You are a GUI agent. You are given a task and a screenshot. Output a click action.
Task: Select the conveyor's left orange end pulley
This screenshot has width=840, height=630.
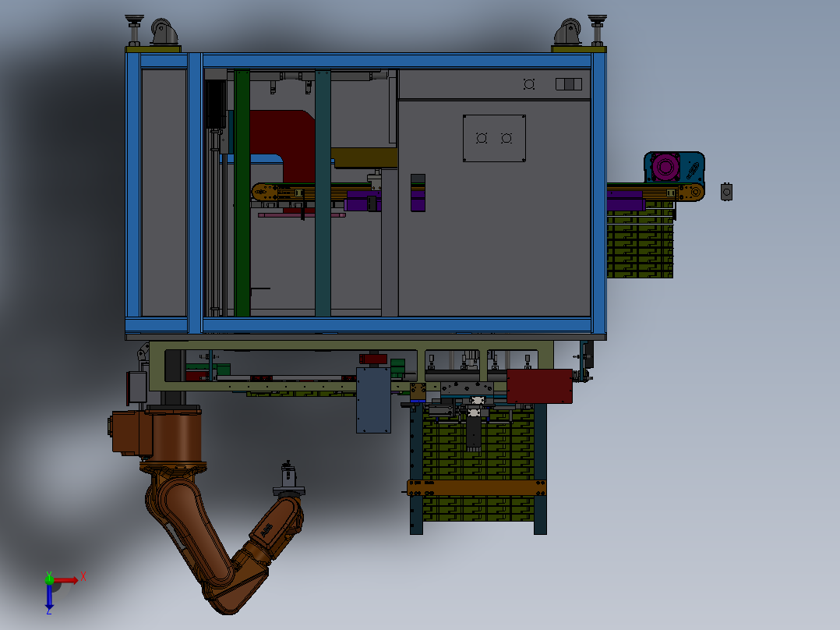coord(262,192)
